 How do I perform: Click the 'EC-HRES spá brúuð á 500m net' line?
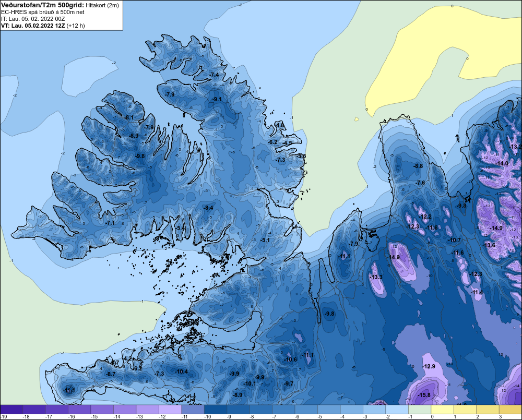click(x=43, y=12)
